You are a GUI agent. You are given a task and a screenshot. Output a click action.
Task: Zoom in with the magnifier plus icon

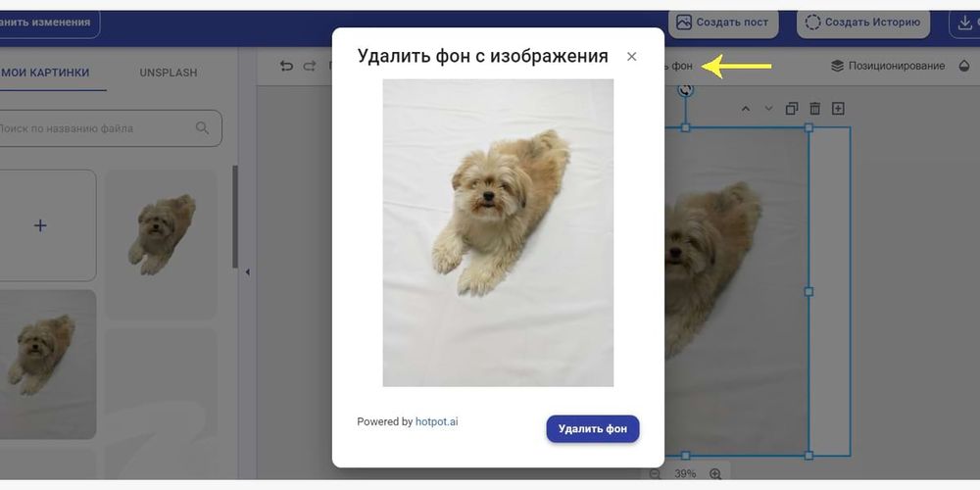pos(715,474)
